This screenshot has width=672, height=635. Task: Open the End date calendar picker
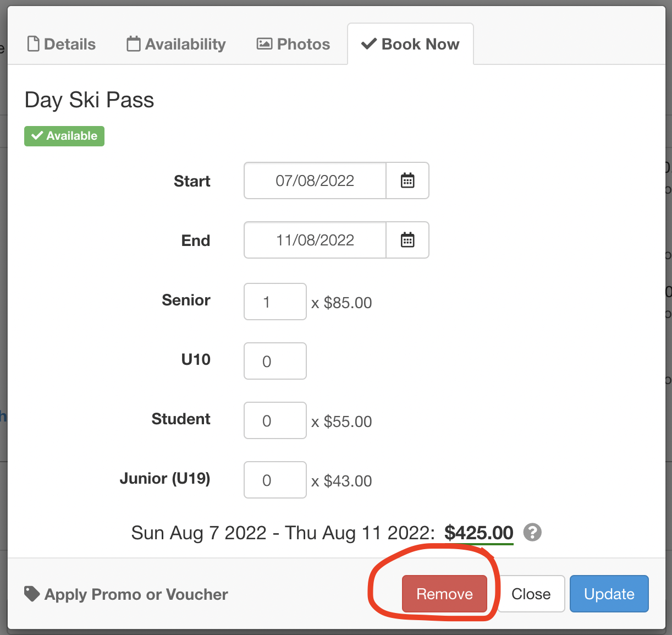point(407,240)
